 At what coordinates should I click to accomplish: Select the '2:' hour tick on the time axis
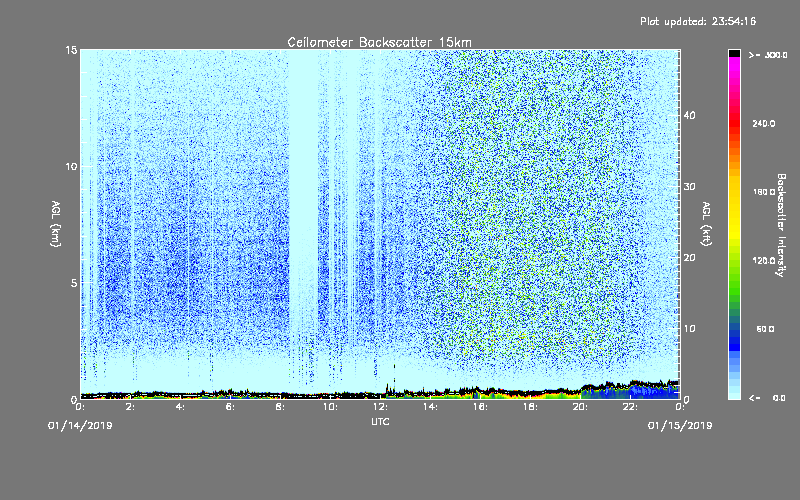[x=130, y=407]
